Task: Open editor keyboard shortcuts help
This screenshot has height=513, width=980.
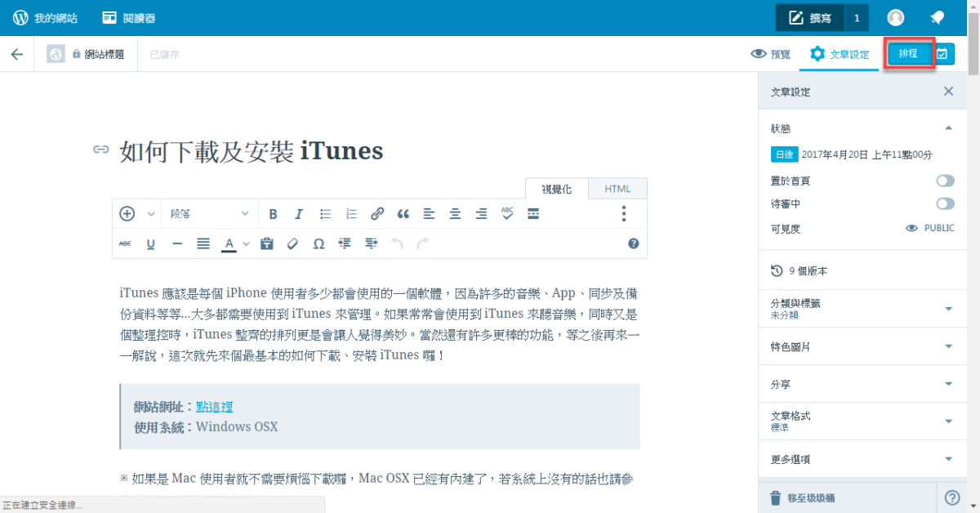Action: (633, 243)
